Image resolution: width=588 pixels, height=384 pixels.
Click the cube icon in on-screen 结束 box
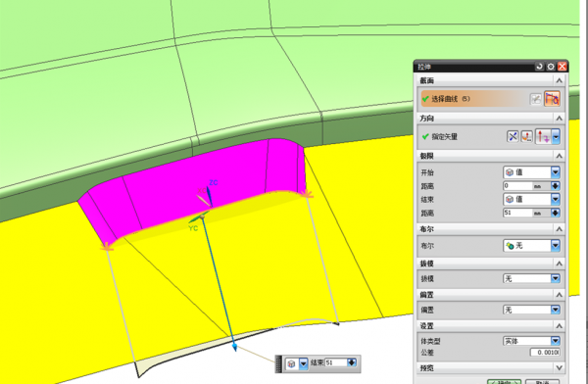click(292, 363)
